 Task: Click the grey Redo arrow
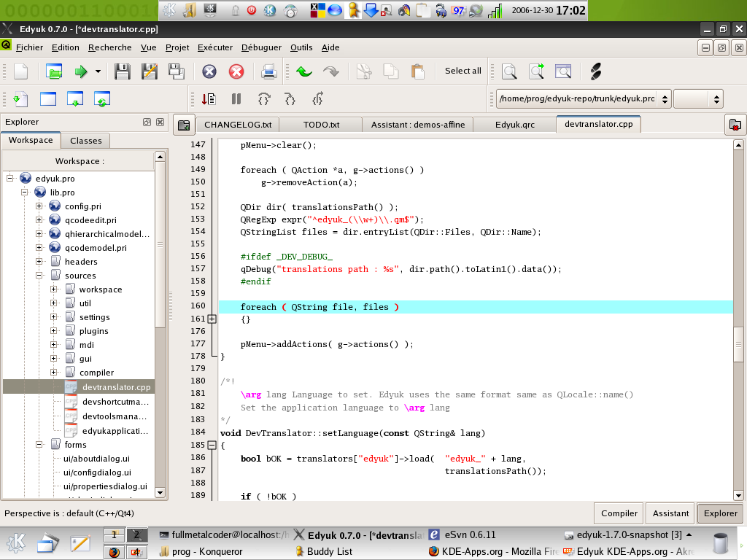pyautogui.click(x=331, y=71)
